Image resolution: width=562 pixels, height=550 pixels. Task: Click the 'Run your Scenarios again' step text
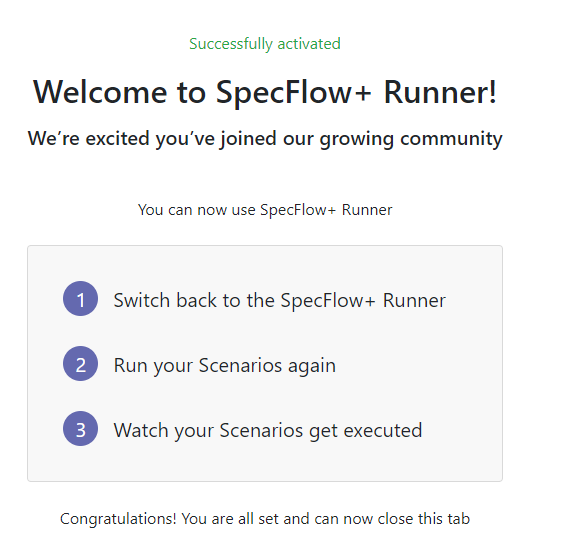(225, 366)
